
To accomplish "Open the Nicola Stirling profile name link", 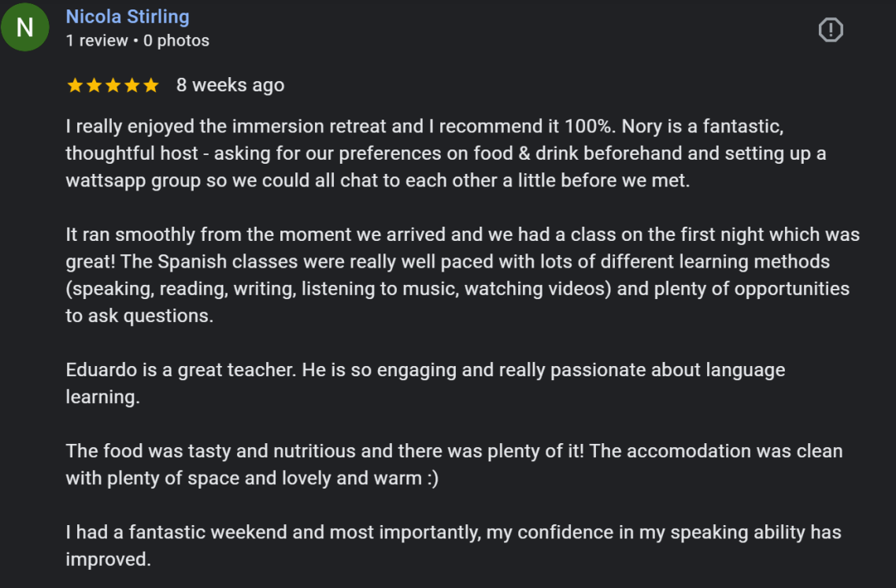I will click(x=127, y=17).
